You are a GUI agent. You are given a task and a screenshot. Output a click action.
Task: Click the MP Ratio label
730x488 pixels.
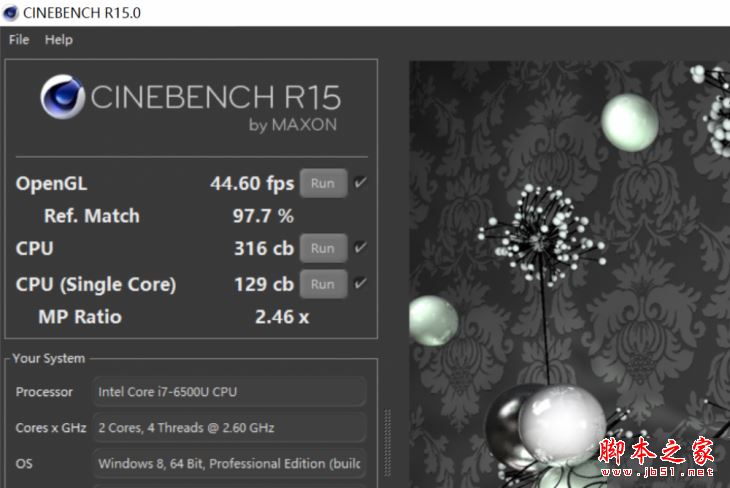point(80,317)
